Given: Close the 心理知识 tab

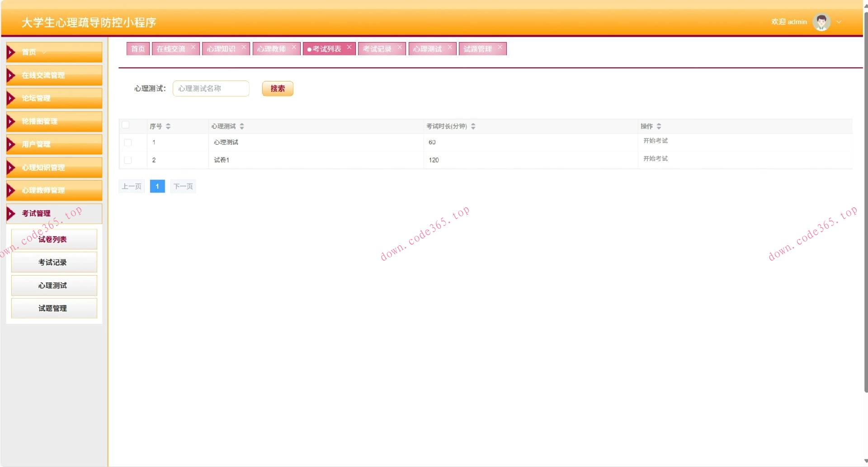Looking at the screenshot, I should [244, 47].
